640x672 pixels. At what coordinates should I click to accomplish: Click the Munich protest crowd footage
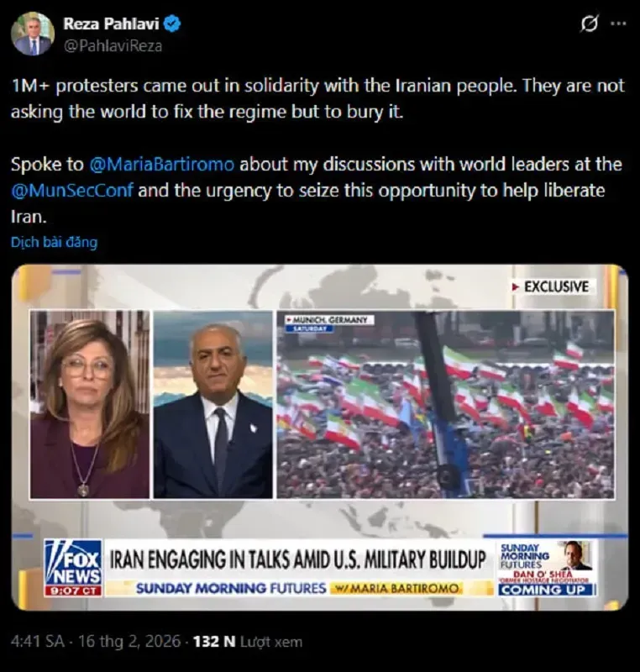tap(445, 404)
